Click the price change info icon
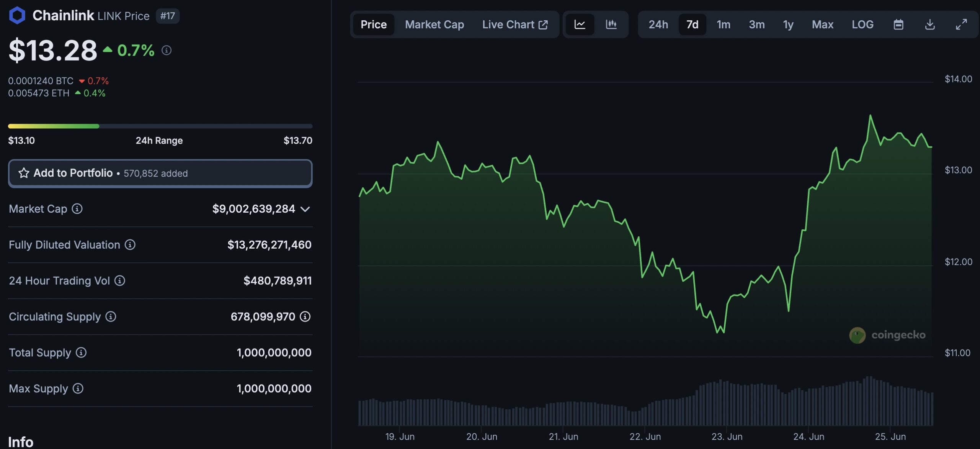This screenshot has width=980, height=449. [167, 50]
